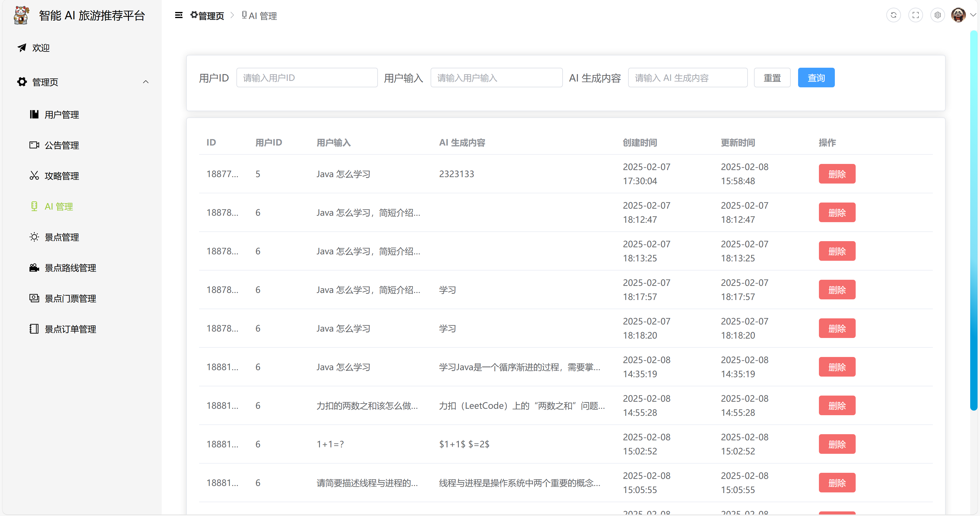980x516 pixels.
Task: Click the blue 查询 button
Action: (x=816, y=78)
